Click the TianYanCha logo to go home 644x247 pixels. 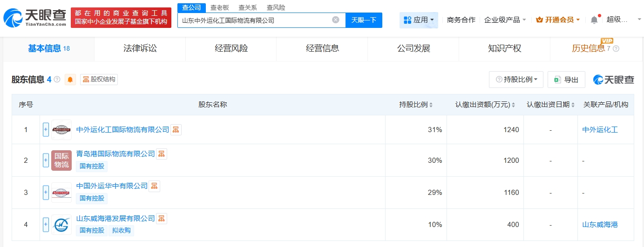[35, 18]
